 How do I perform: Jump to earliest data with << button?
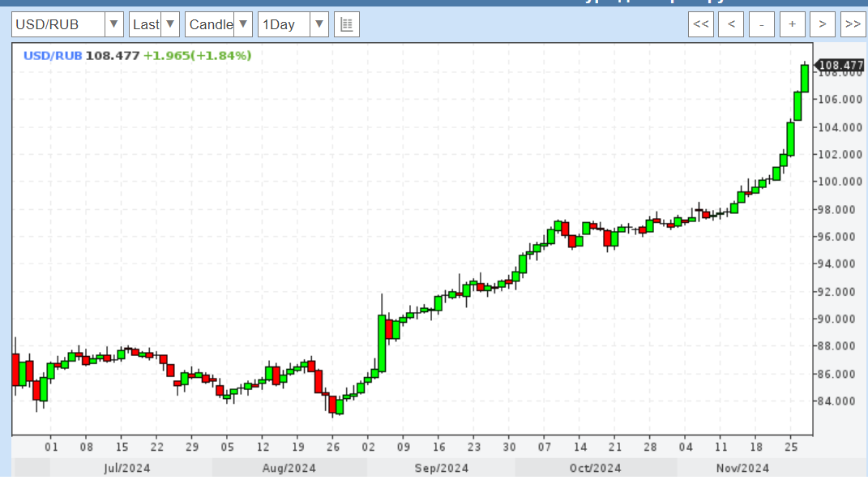[701, 24]
